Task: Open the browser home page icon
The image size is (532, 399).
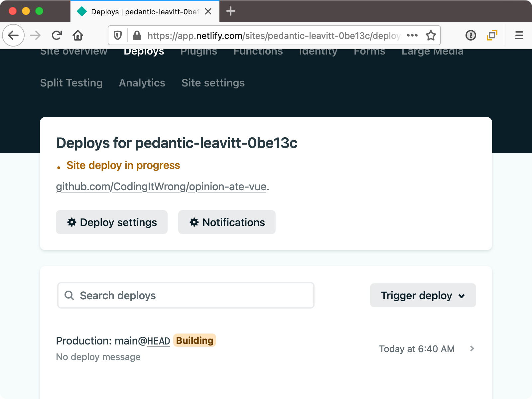Action: [x=78, y=35]
